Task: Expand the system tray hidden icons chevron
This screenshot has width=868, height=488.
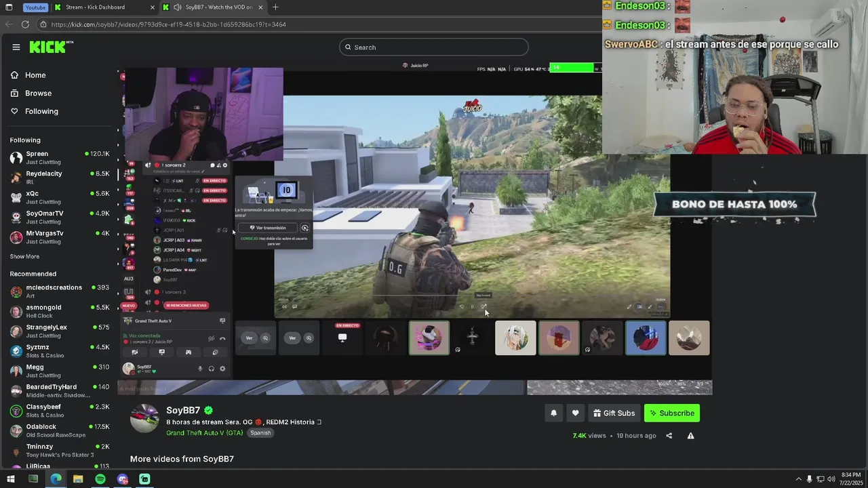Action: click(797, 479)
